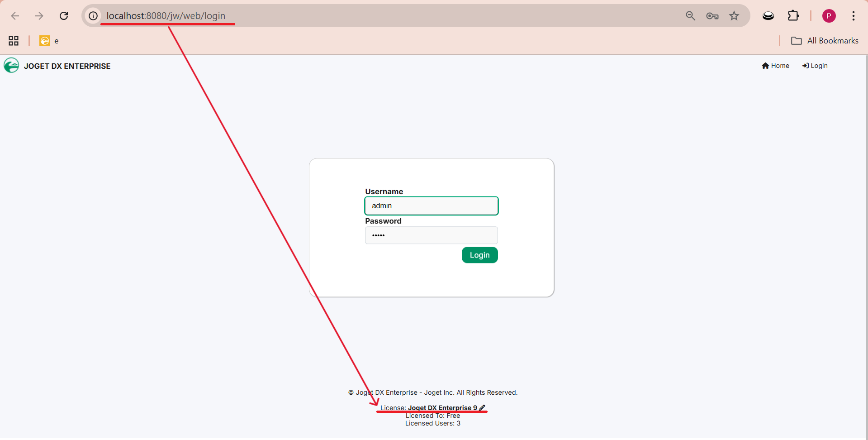Click the browser back arrow
This screenshot has width=868, height=440.
15,16
